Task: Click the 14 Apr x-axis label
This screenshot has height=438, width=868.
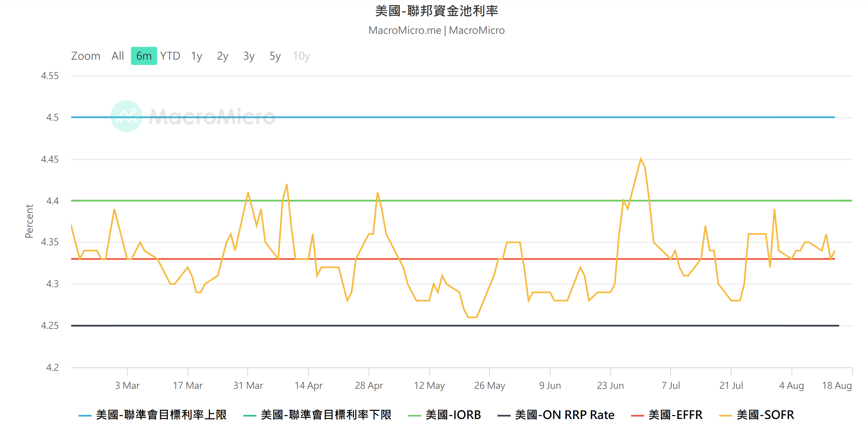Action: 308,386
